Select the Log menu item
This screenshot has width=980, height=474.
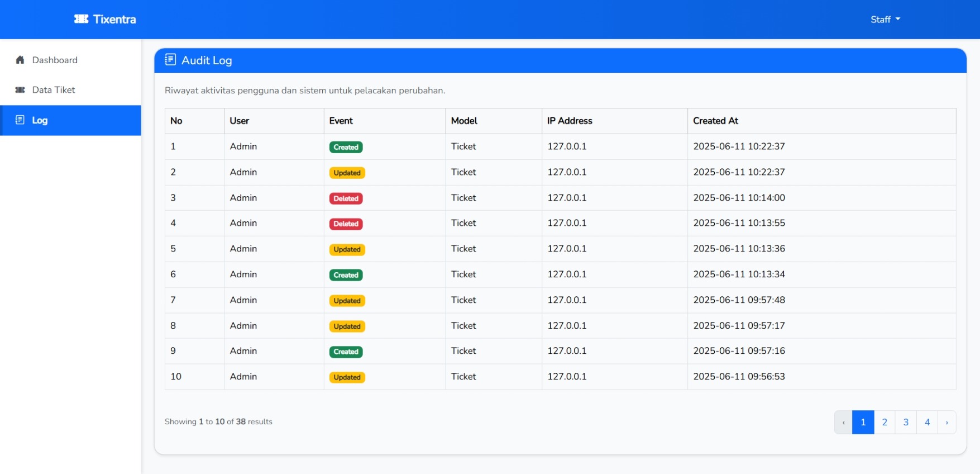tap(40, 120)
